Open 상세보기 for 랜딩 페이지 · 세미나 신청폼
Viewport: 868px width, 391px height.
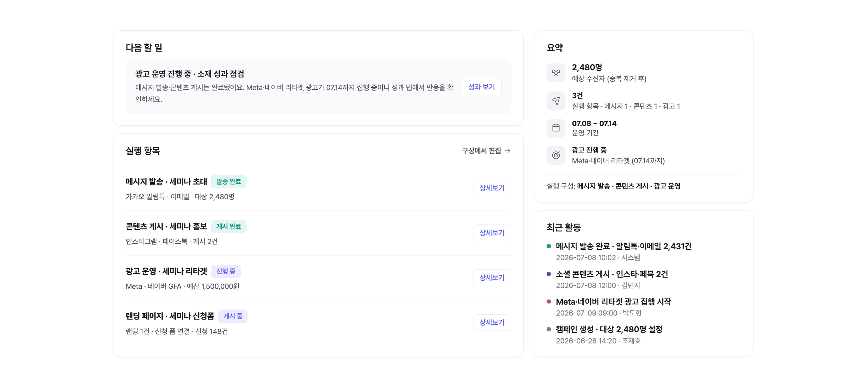[492, 323]
